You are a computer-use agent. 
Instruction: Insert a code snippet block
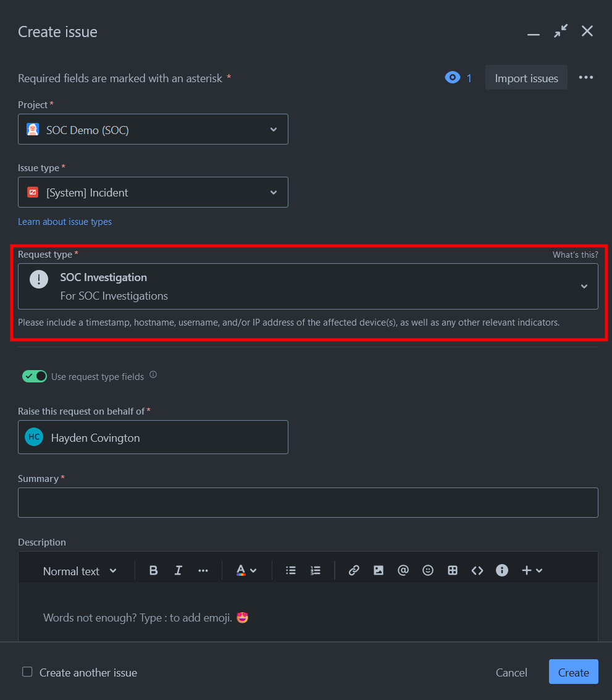coord(477,571)
